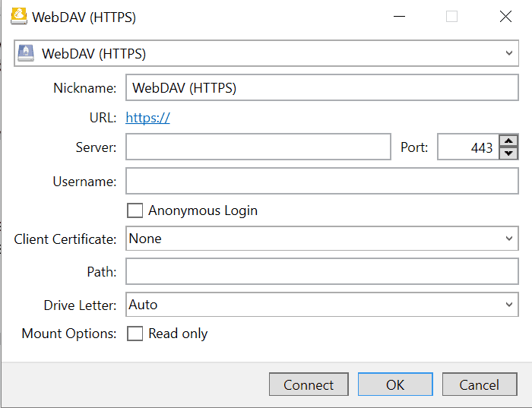The image size is (532, 408).
Task: Open the Client Certificate dropdown
Action: (x=322, y=239)
